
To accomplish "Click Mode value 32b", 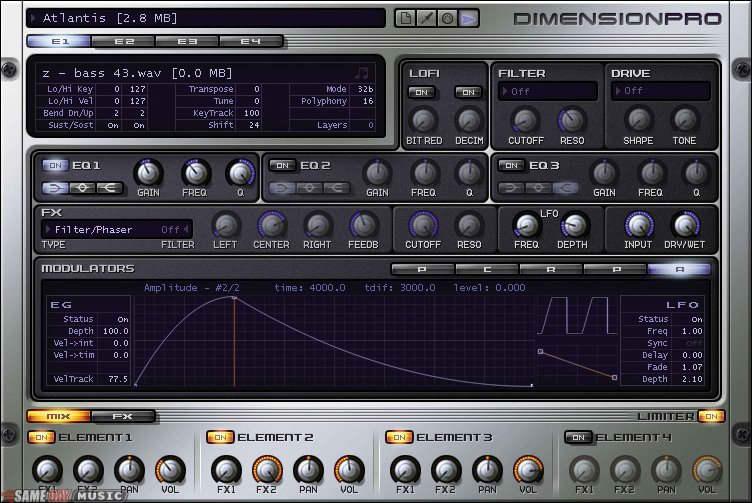I will [x=365, y=89].
